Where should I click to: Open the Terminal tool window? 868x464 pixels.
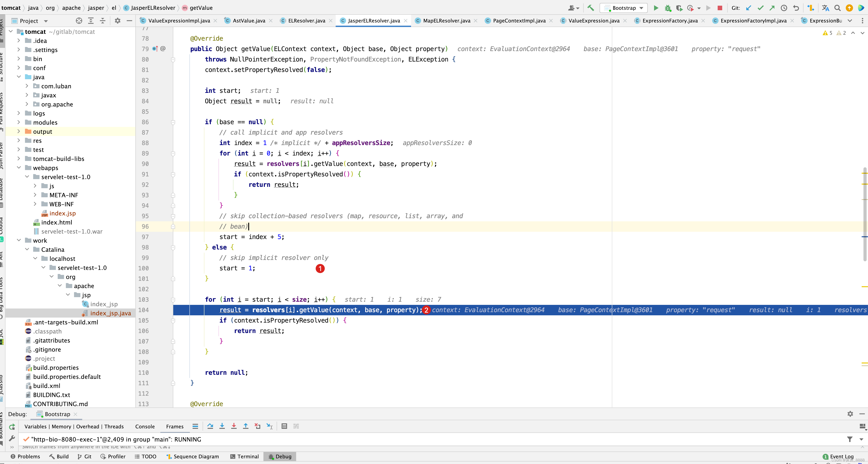pos(244,457)
